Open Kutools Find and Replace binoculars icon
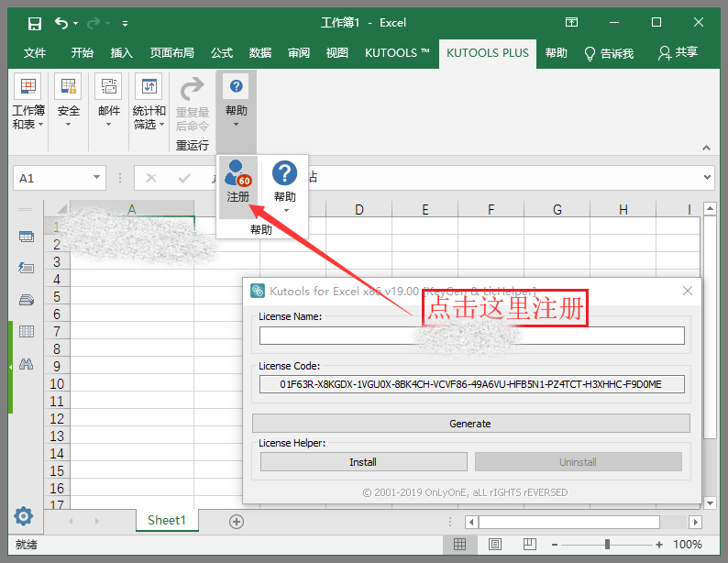728x563 pixels. (26, 364)
